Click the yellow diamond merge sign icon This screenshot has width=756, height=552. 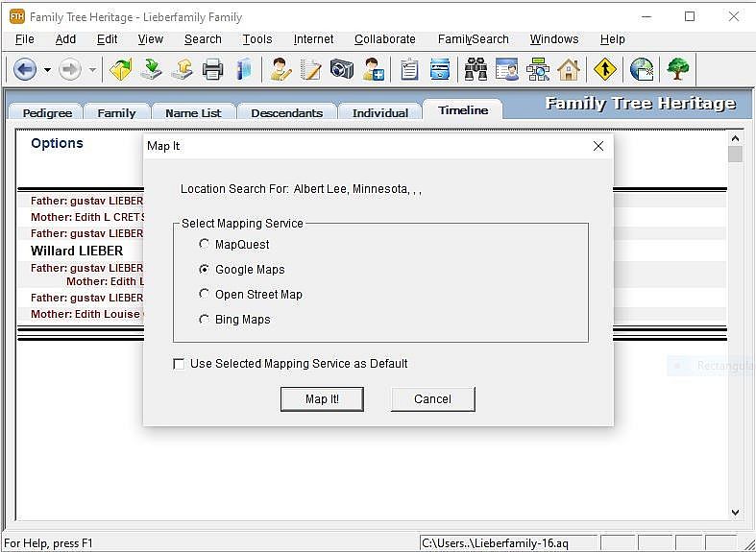click(x=604, y=69)
